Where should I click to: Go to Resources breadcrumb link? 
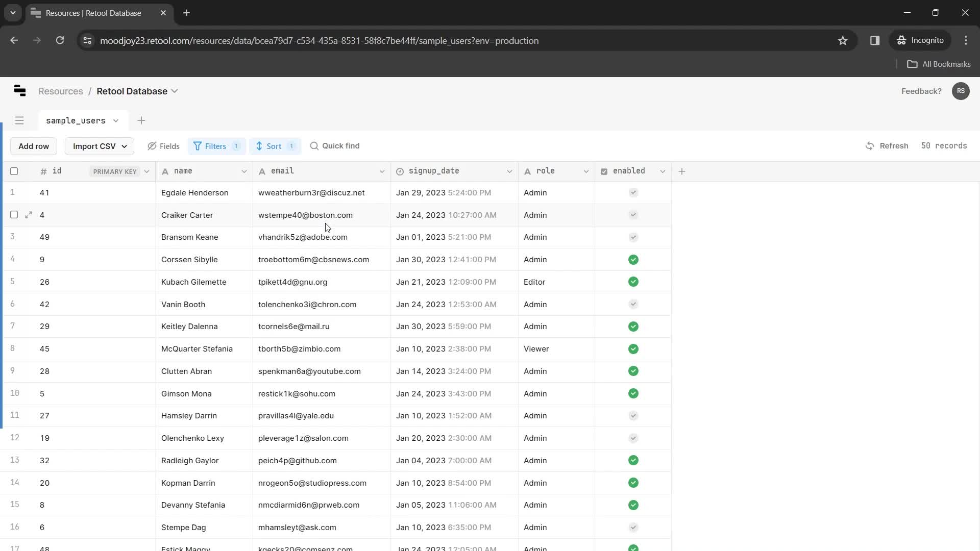60,91
